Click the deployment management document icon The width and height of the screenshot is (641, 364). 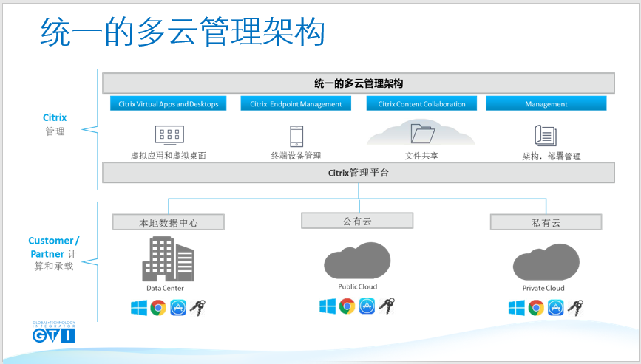click(x=545, y=136)
